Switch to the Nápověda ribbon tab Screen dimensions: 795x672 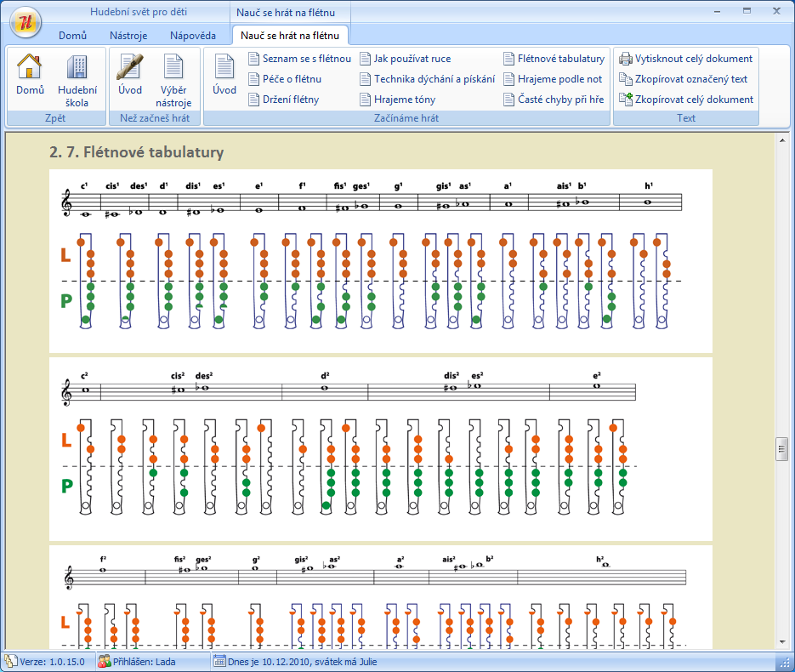[193, 36]
